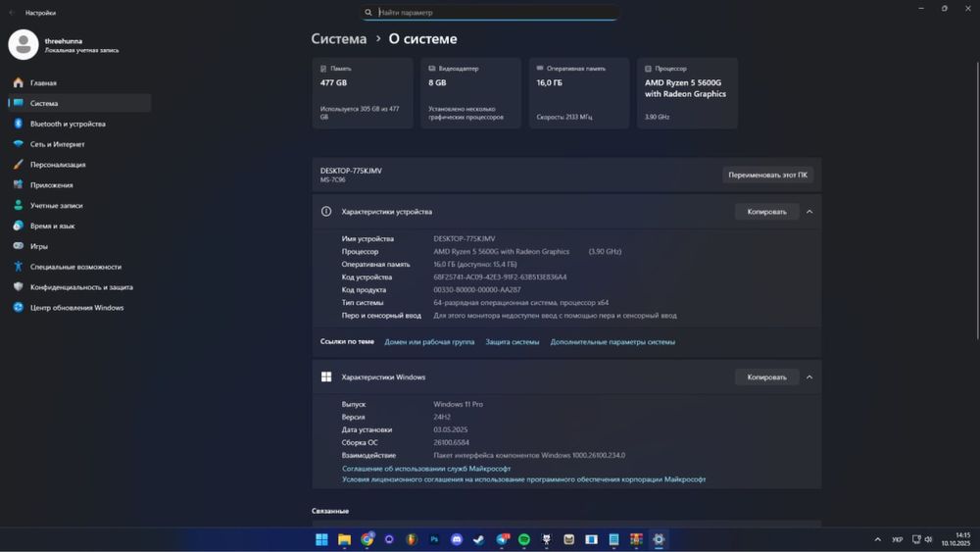980x552 pixels.
Task: Click device ID value 68F25741-AC09-42E3
Action: pyautogui.click(x=500, y=276)
